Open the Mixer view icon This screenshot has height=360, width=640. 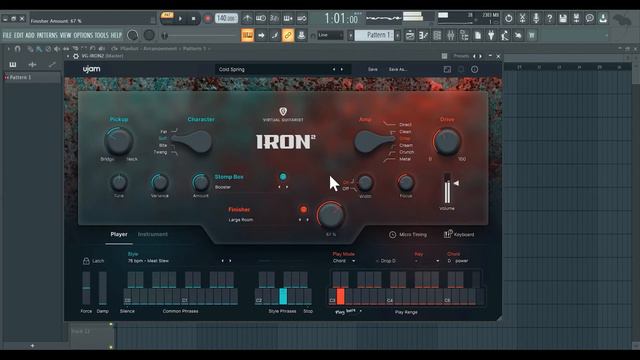tap(451, 36)
